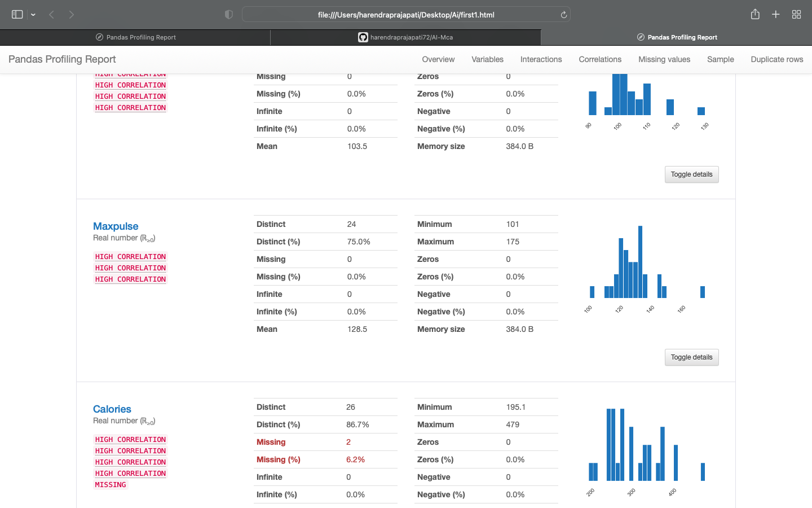
Task: Toggle the Safari sidebar icon
Action: click(x=16, y=14)
